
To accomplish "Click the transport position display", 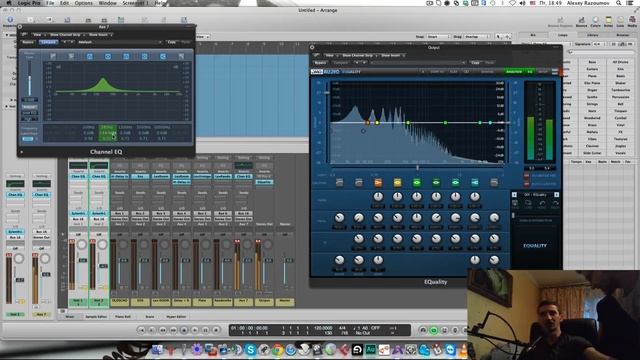I will coord(249,330).
